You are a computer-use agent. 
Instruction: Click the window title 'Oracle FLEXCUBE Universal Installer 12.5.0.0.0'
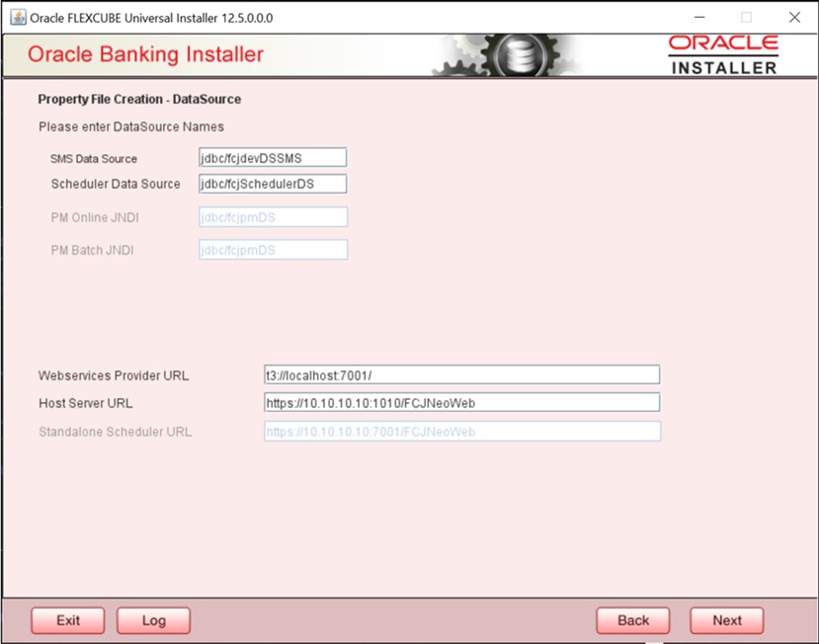151,18
